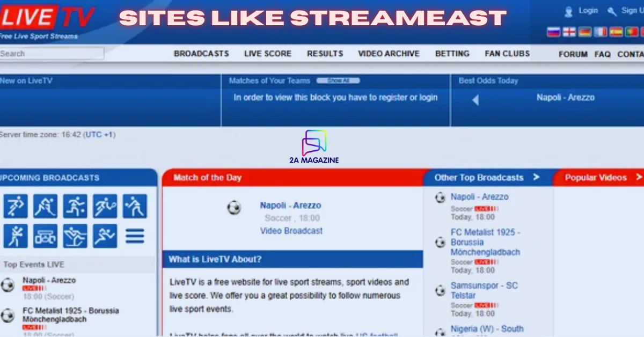This screenshot has height=337, width=644.
Task: Click the German flag language icon
Action: 584,32
